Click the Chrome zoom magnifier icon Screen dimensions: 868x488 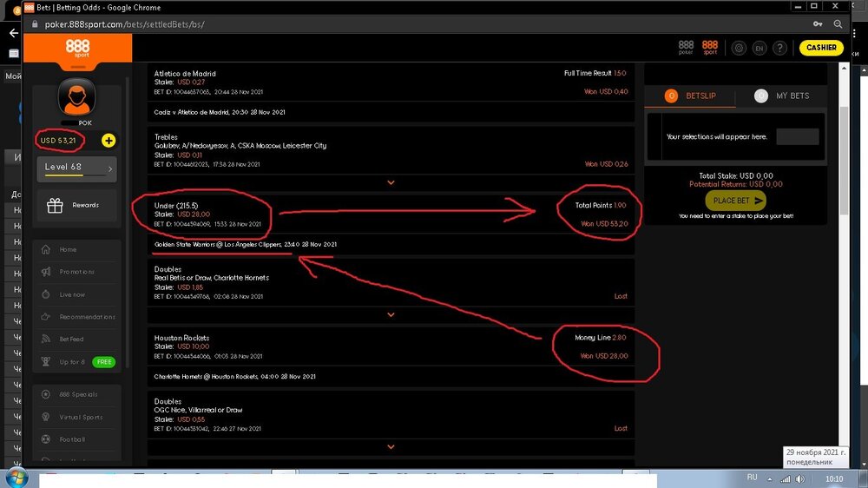pos(838,24)
